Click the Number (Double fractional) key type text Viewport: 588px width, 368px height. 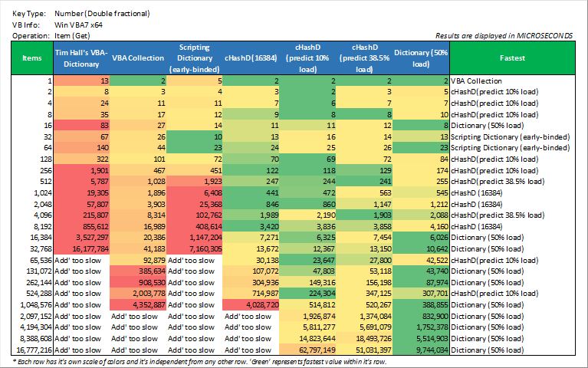pyautogui.click(x=102, y=14)
